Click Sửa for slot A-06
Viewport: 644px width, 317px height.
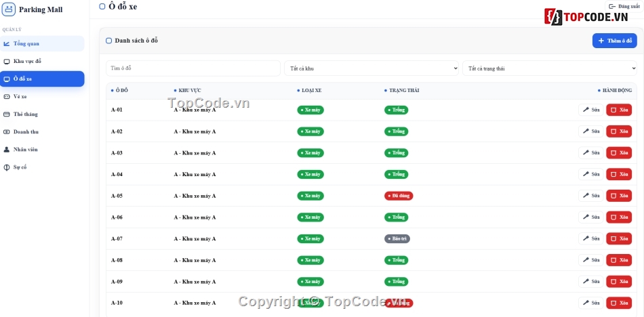pyautogui.click(x=591, y=217)
